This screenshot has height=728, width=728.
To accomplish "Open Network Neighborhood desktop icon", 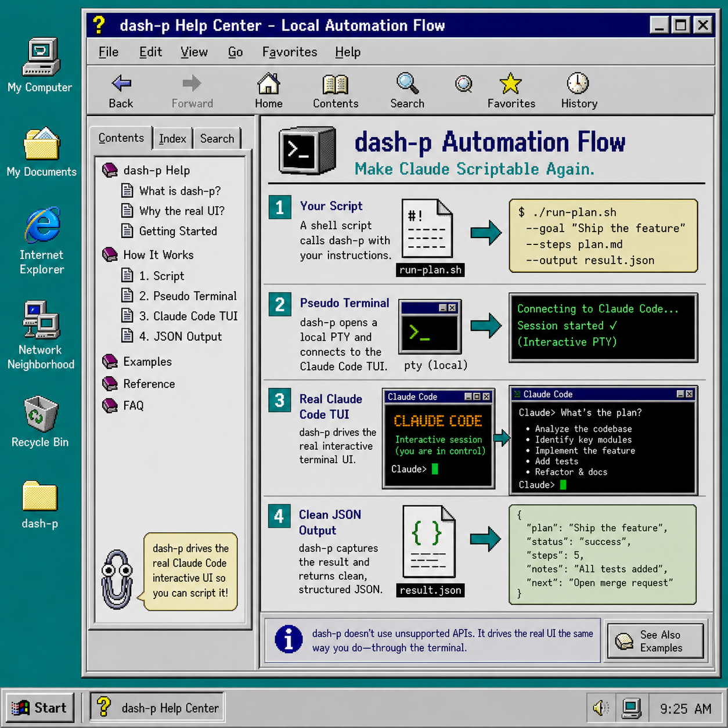I will click(41, 319).
